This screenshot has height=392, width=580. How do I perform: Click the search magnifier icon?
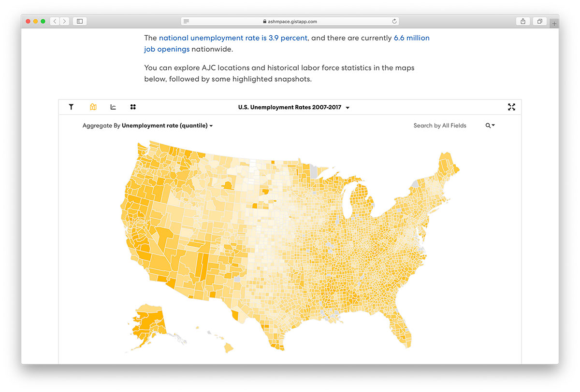point(488,126)
